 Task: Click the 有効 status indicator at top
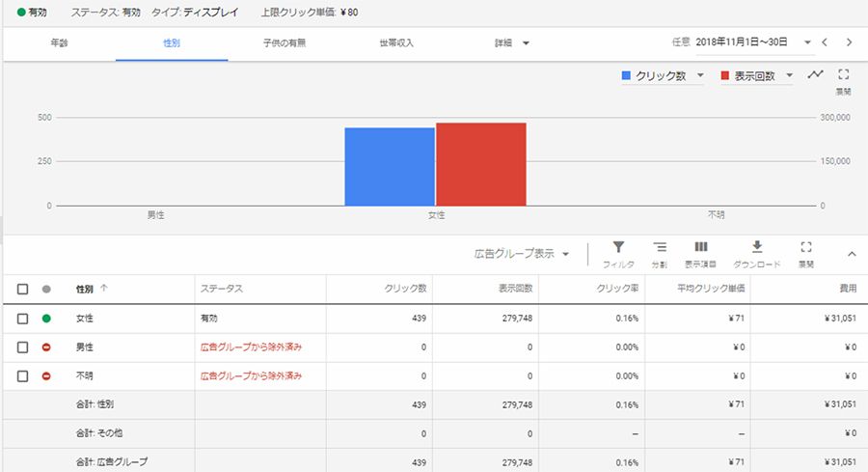[32, 13]
